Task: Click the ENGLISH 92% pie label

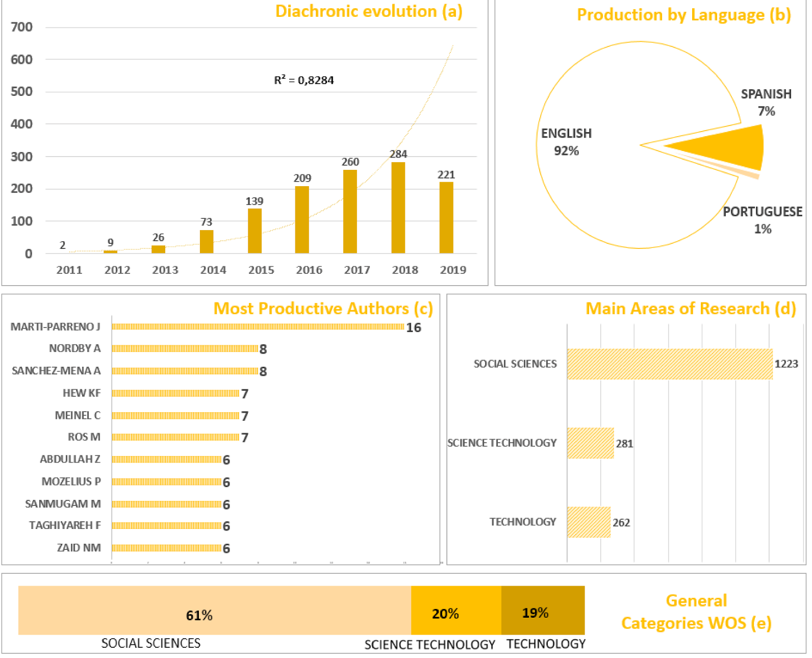Action: pyautogui.click(x=566, y=142)
